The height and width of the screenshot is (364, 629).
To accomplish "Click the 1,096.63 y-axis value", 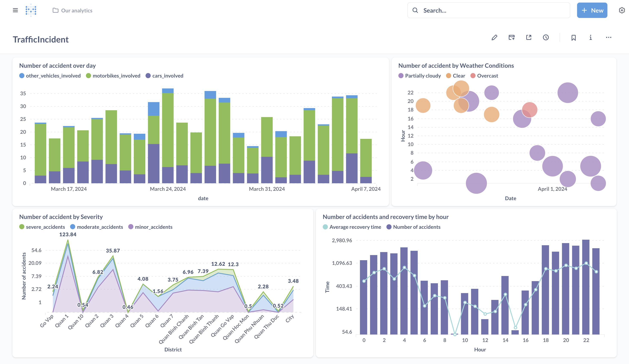I will click(342, 263).
